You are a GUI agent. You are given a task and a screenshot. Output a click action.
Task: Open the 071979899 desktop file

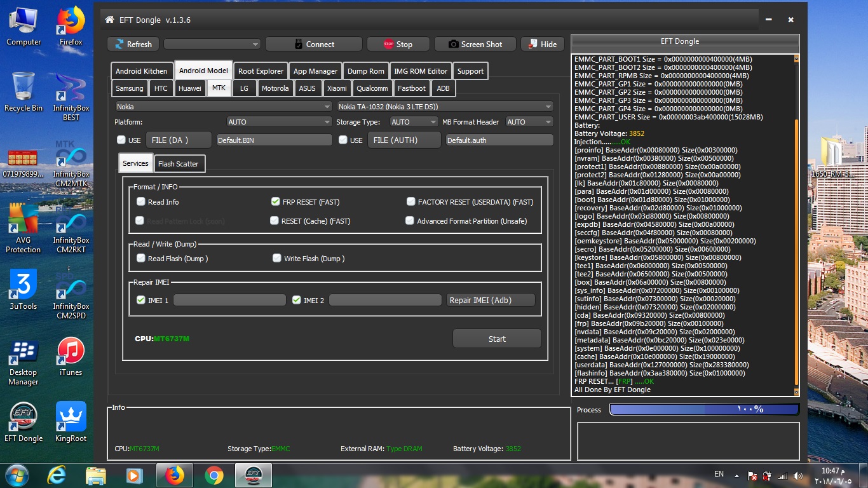click(24, 163)
